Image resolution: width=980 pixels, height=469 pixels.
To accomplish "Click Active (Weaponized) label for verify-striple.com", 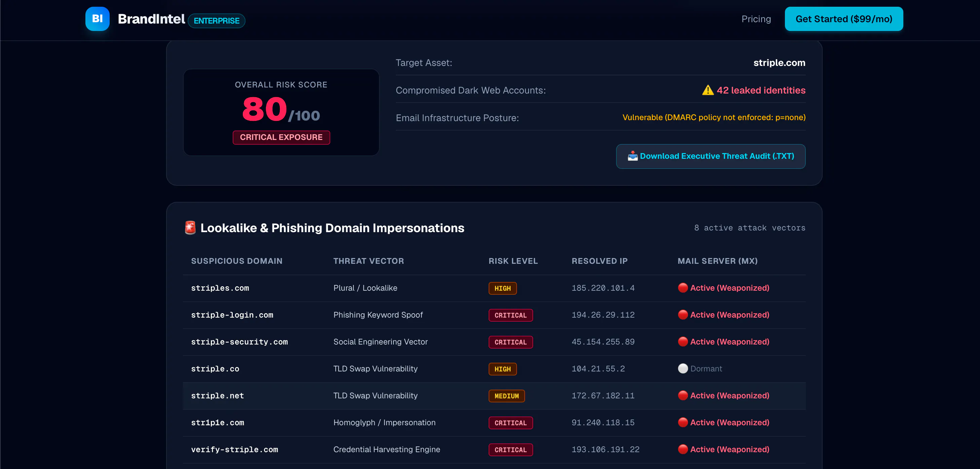I will coord(730,449).
